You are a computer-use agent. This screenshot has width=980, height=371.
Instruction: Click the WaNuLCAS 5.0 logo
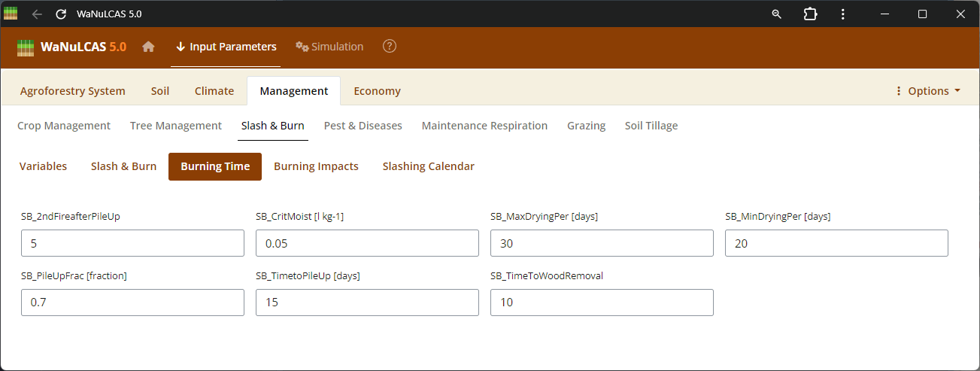pos(72,47)
